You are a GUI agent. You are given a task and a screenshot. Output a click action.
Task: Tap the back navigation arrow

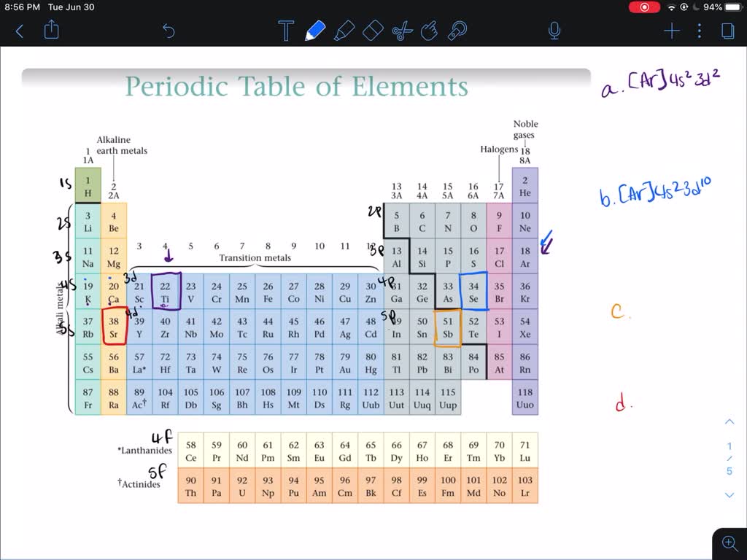point(19,31)
